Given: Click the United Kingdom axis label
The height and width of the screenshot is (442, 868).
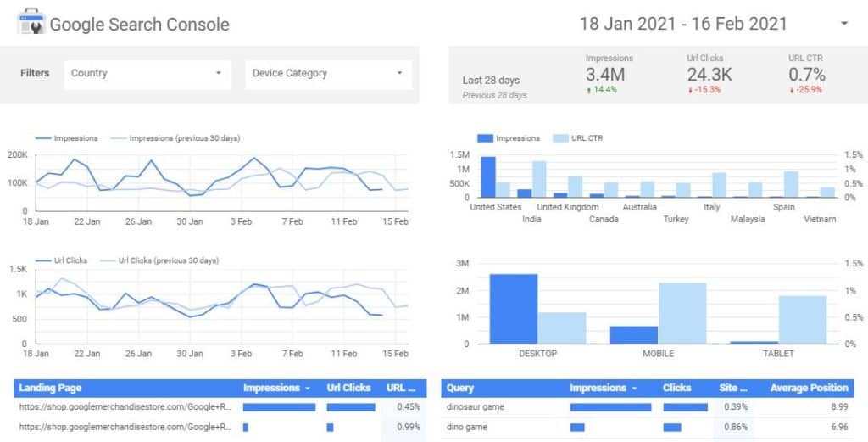Looking at the screenshot, I should pos(568,207).
